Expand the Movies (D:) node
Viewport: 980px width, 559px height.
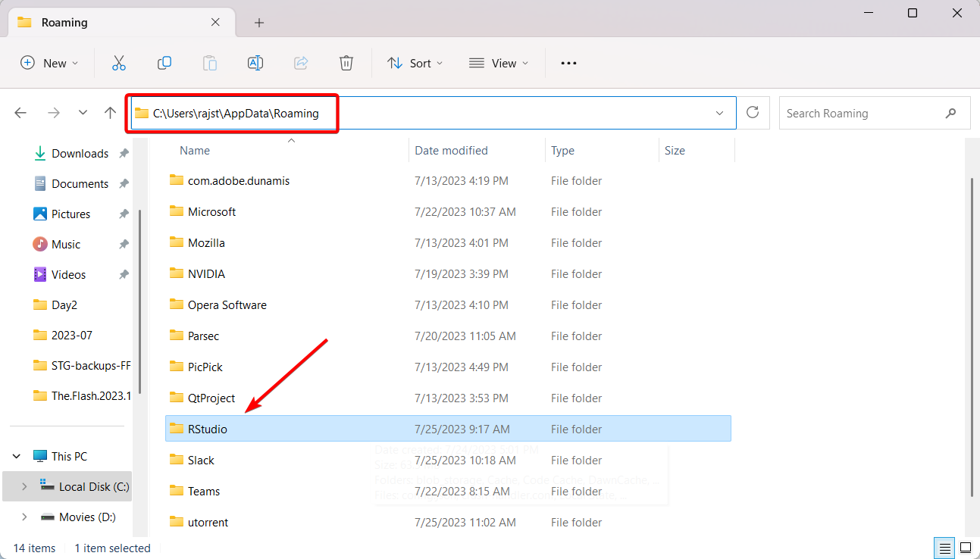point(24,517)
